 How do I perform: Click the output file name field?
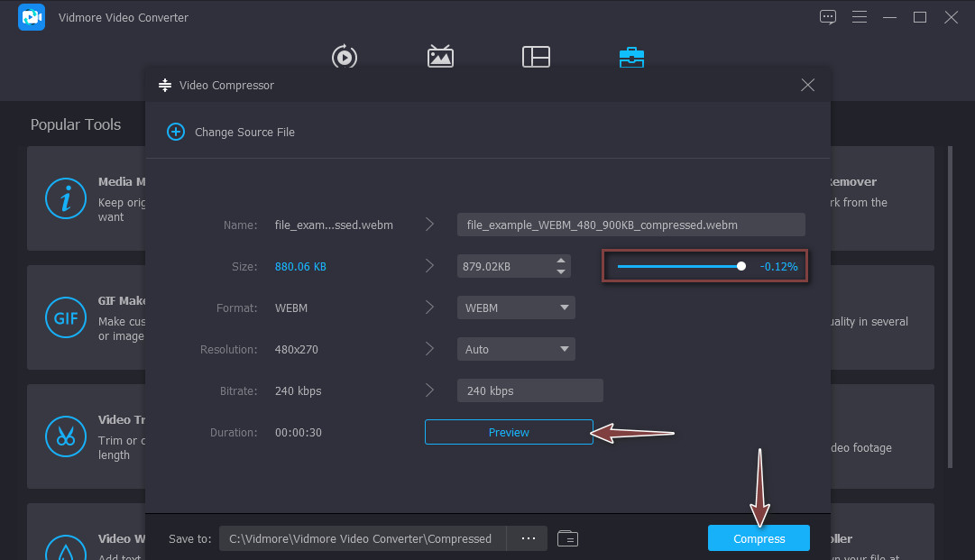coord(630,225)
